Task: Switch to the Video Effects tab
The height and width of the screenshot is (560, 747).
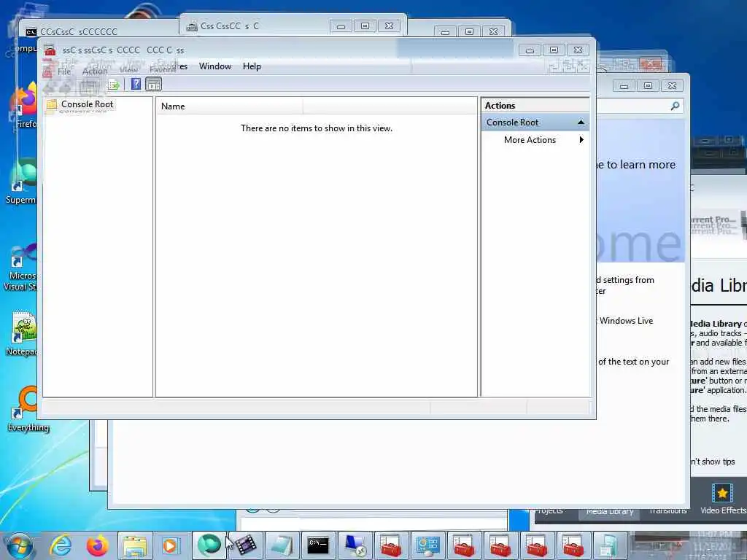Action: point(723,499)
